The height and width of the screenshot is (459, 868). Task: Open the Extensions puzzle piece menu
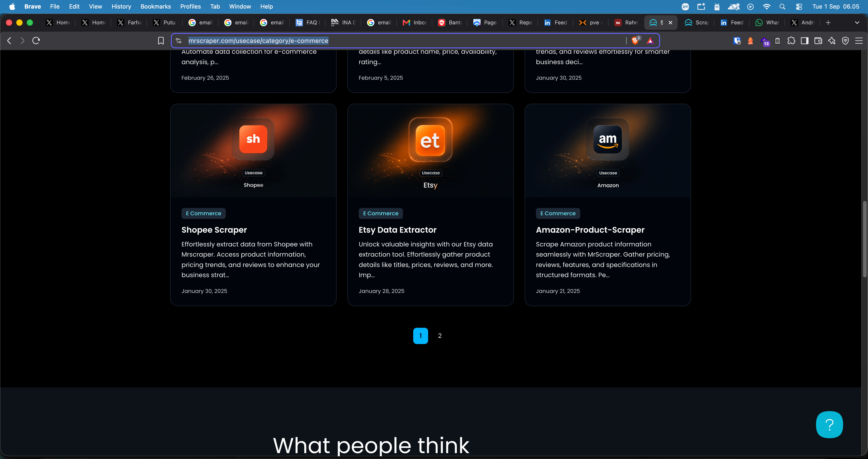pos(791,41)
